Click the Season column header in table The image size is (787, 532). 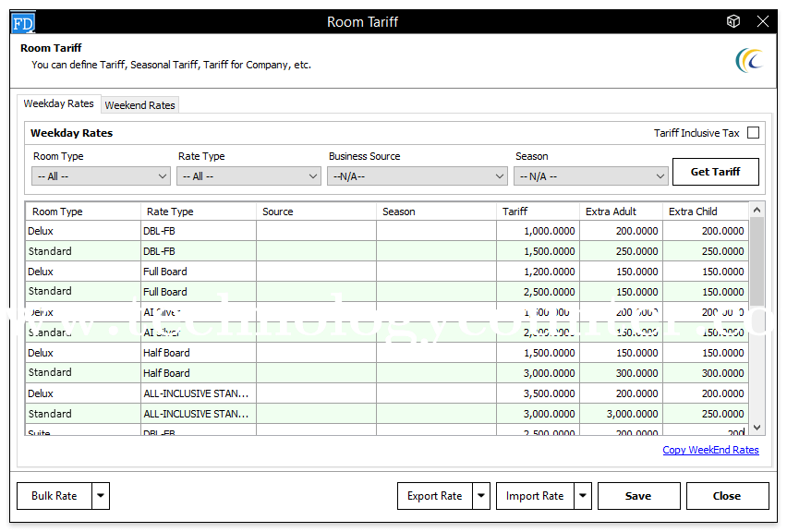click(x=436, y=212)
